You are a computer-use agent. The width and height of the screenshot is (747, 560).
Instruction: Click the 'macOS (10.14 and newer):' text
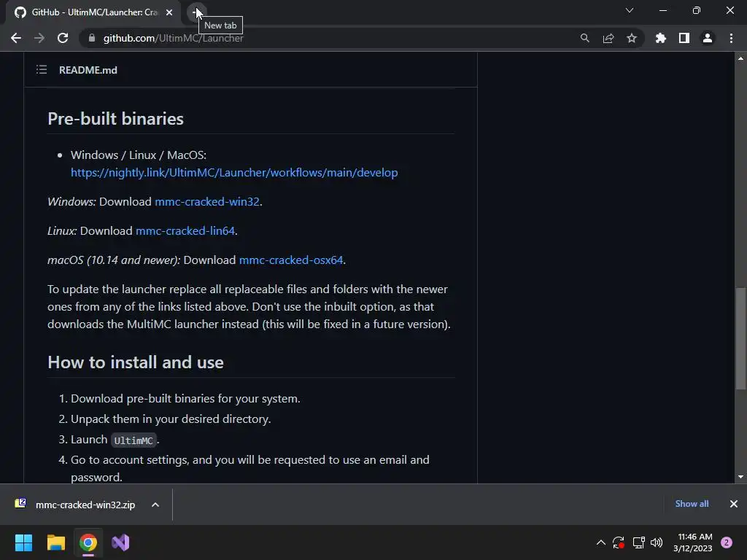[x=114, y=260]
